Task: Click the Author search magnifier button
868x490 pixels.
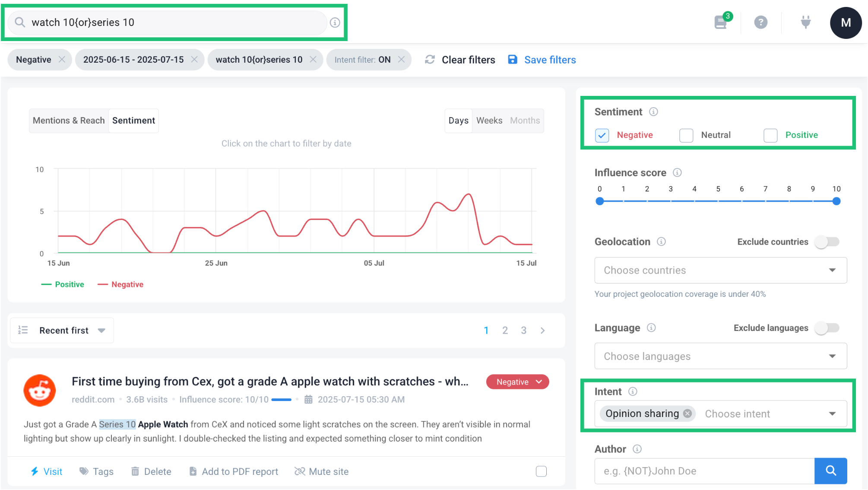Action: (831, 471)
